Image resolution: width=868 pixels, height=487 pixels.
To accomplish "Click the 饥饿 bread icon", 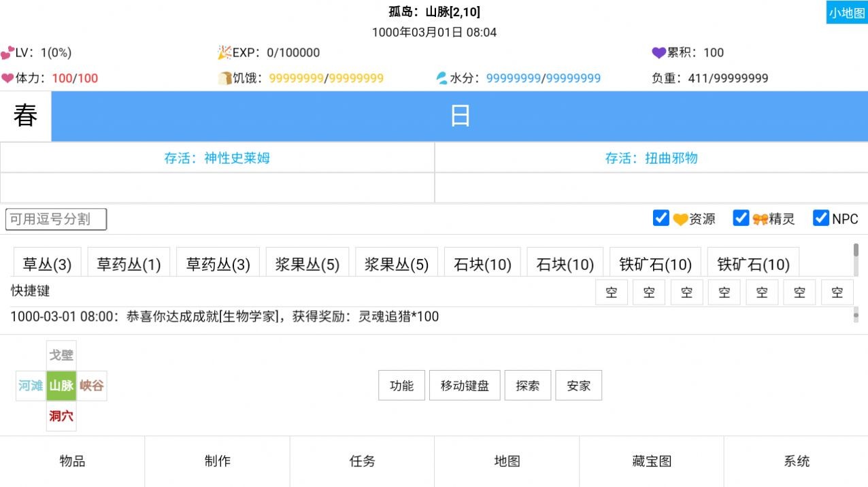I will click(224, 78).
